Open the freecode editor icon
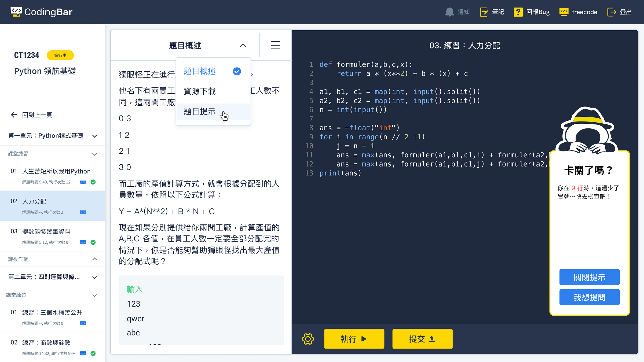 point(564,12)
